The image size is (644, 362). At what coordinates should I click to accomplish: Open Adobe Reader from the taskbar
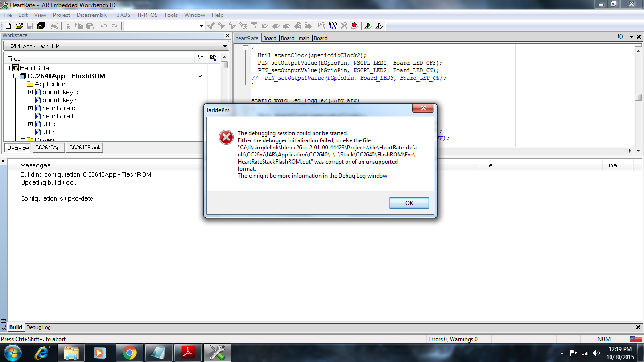188,352
